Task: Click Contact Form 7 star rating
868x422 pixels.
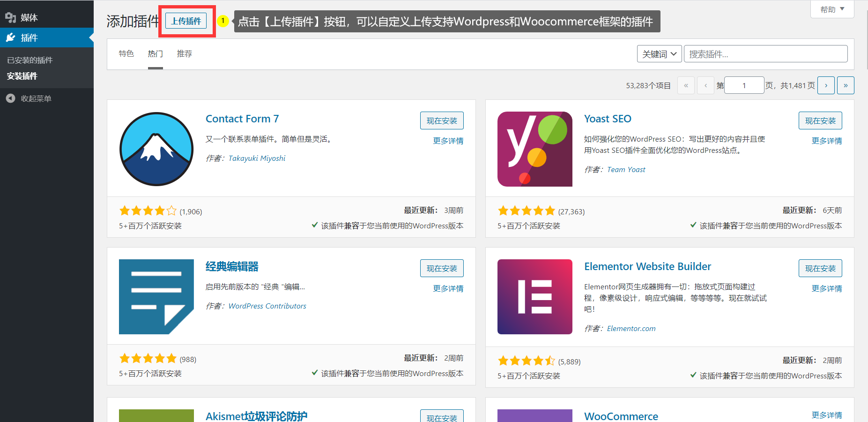Action: point(148,211)
